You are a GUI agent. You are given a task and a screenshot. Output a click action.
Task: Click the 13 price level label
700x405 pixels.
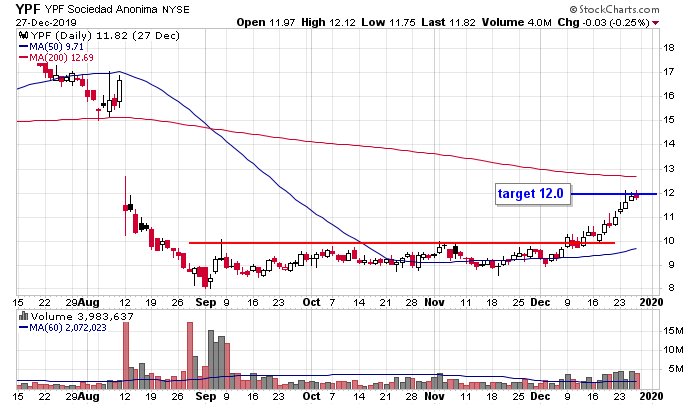click(669, 169)
